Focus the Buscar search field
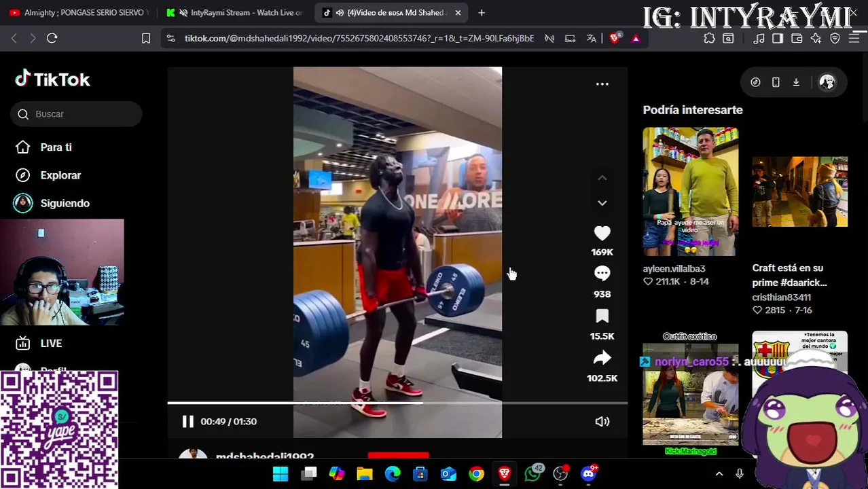 point(76,114)
